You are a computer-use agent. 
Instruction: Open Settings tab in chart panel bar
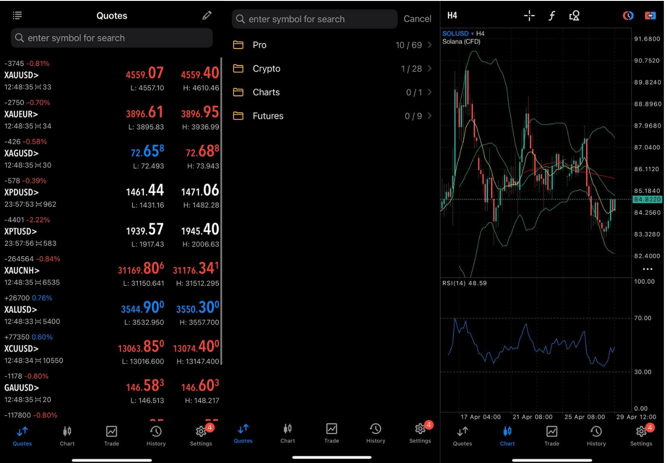tap(641, 436)
